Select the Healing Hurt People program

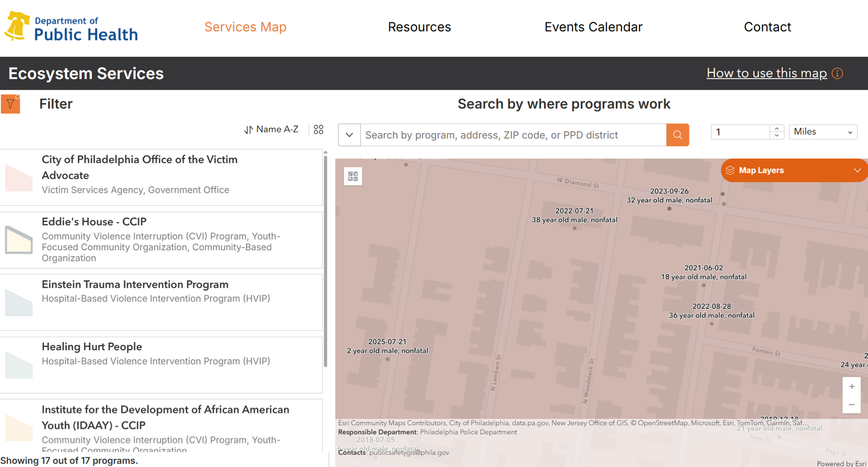pos(92,346)
